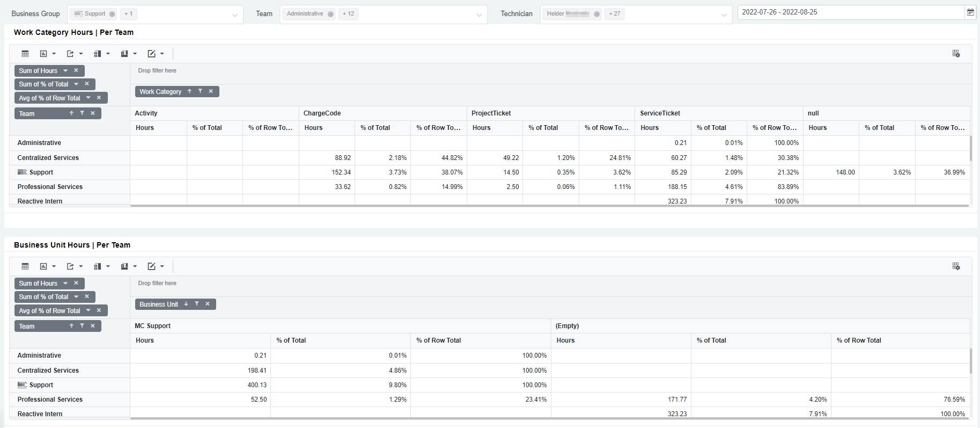Open the date range calendar picker

(970, 12)
